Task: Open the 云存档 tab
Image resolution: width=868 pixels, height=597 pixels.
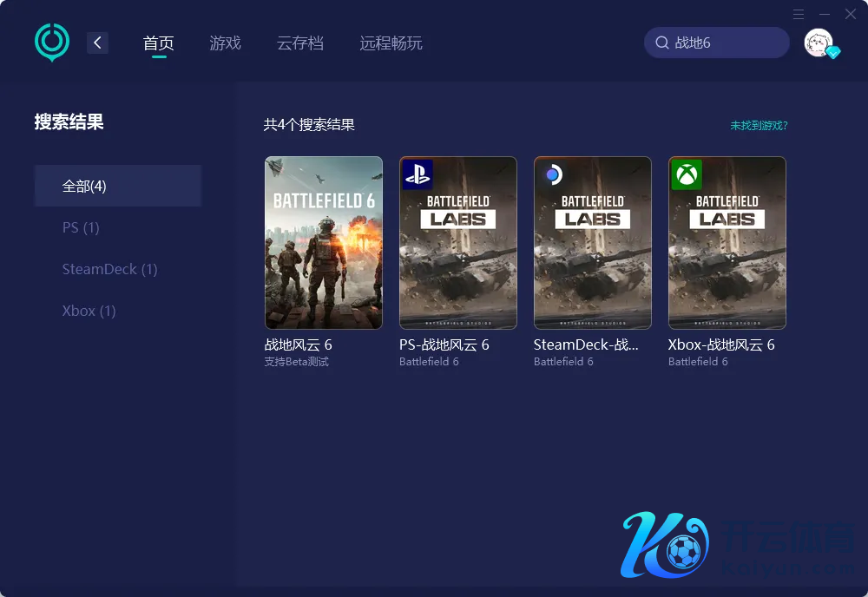Action: point(300,43)
